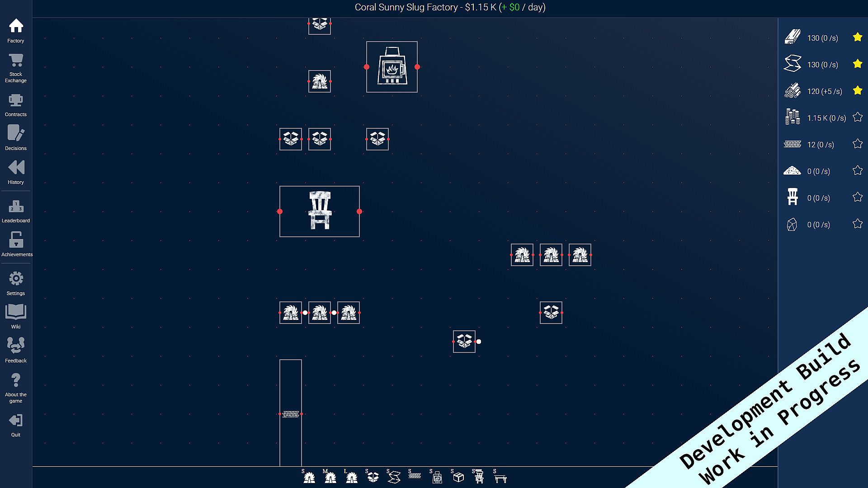This screenshot has width=868, height=488.
Task: Click the Quit button
Action: (16, 425)
